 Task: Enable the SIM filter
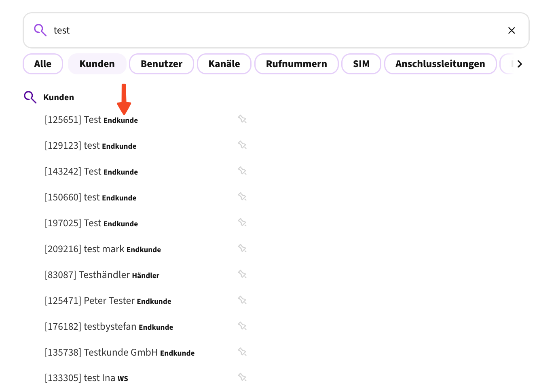[x=361, y=63]
